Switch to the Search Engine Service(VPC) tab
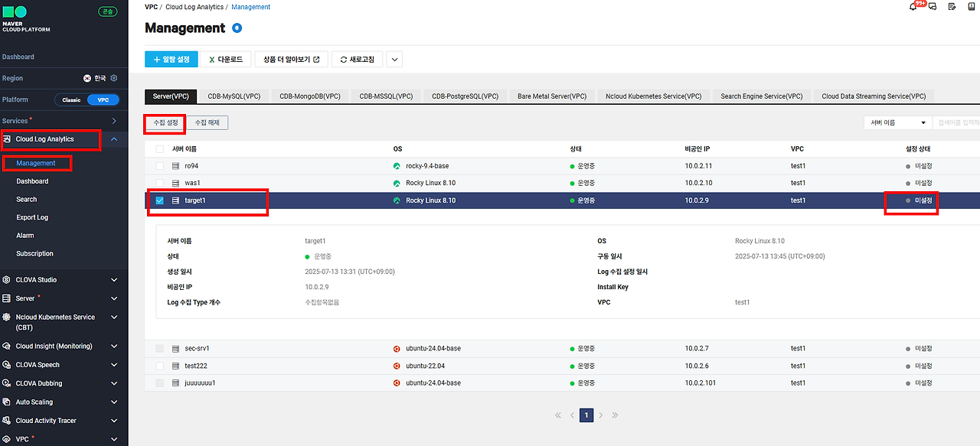Viewport: 980px width, 446px height. click(762, 96)
